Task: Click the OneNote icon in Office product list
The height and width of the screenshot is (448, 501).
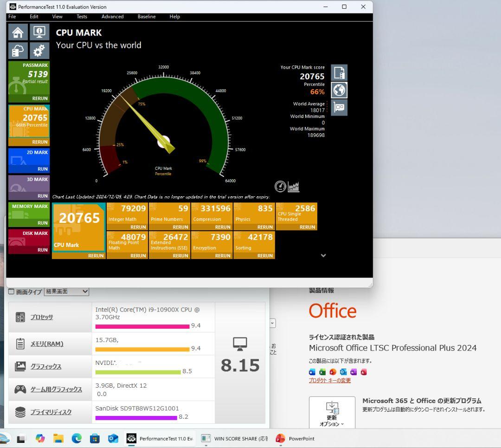Action: [353, 372]
